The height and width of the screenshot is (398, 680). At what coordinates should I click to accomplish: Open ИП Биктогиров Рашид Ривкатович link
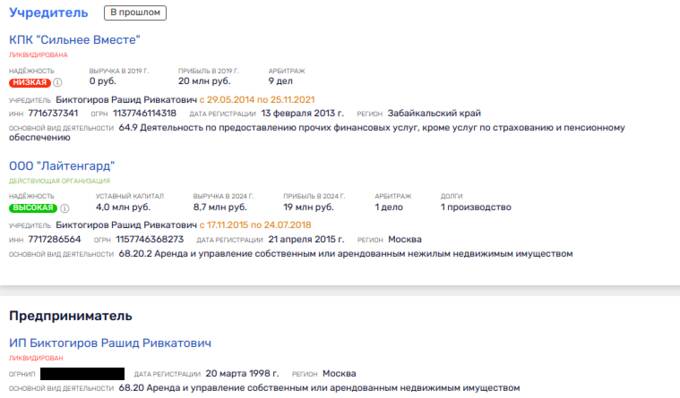[x=110, y=343]
